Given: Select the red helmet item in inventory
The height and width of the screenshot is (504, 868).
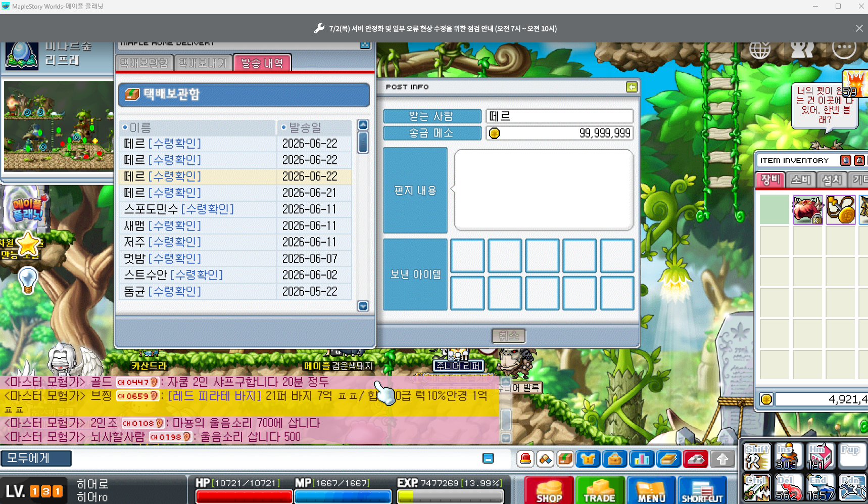Looking at the screenshot, I should point(807,210).
